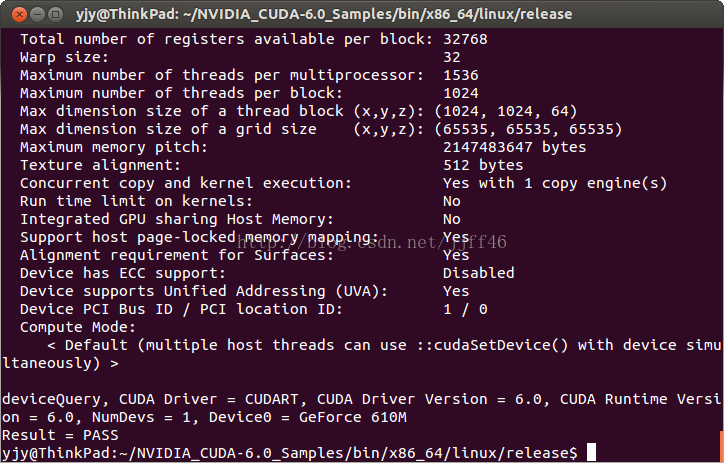Maximize the terminal window
This screenshot has height=463, width=724.
click(x=55, y=14)
